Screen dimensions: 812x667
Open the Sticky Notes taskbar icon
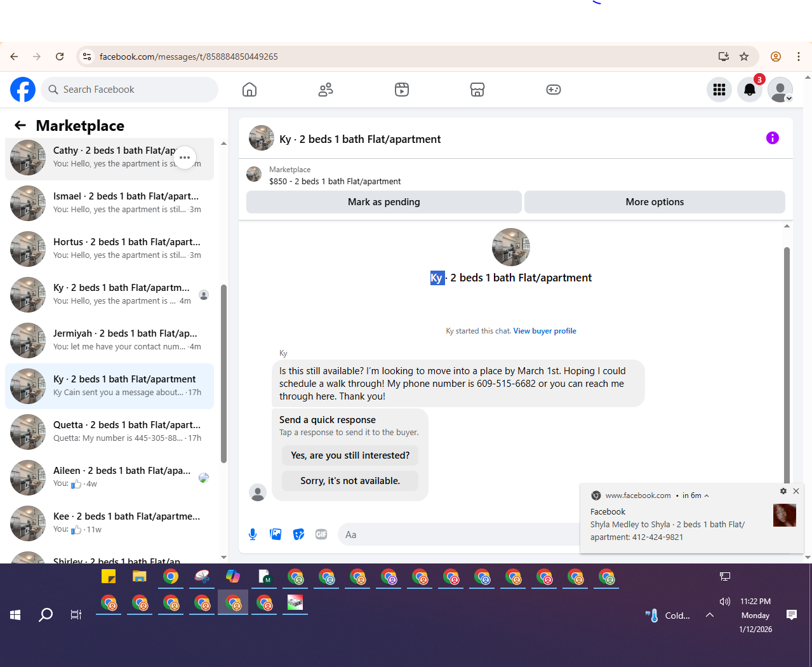pos(109,577)
